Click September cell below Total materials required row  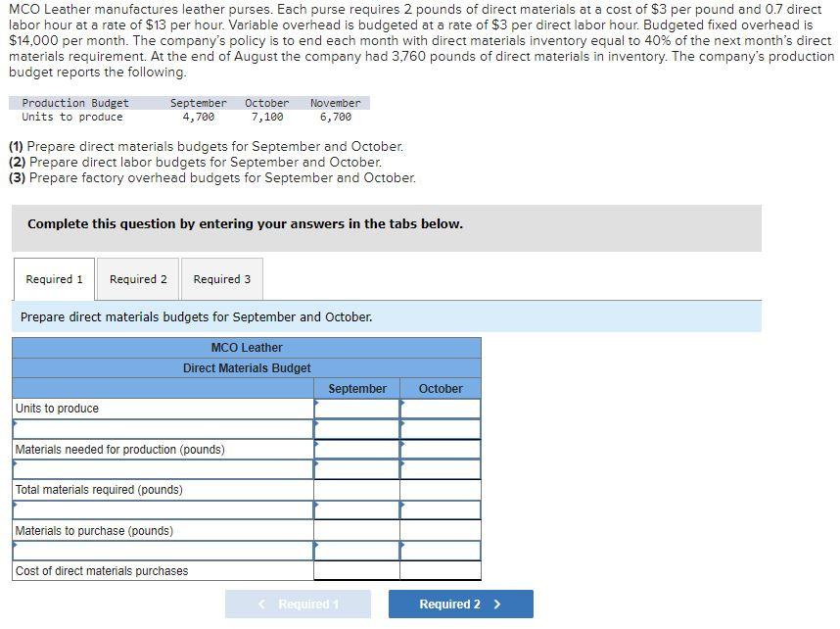pyautogui.click(x=356, y=509)
